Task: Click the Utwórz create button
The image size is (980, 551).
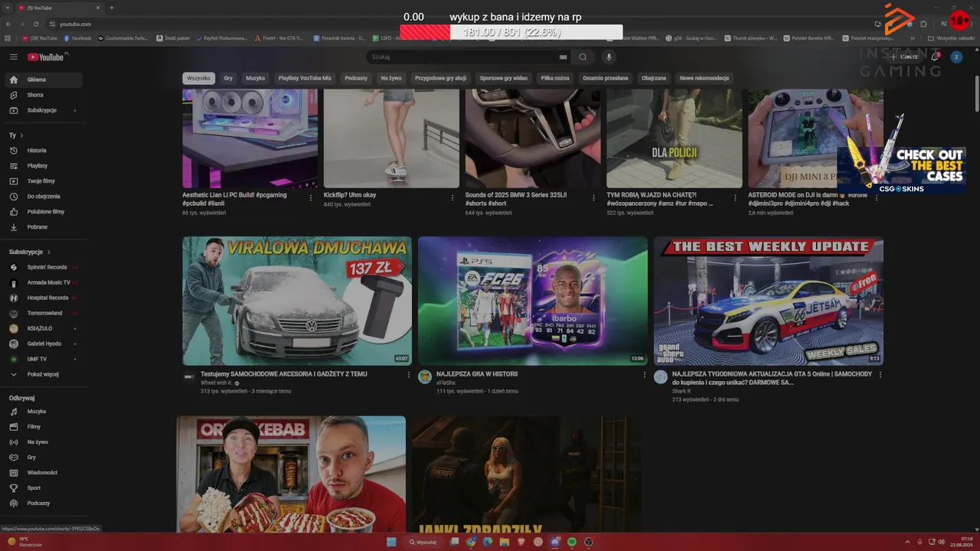Action: [x=903, y=57]
